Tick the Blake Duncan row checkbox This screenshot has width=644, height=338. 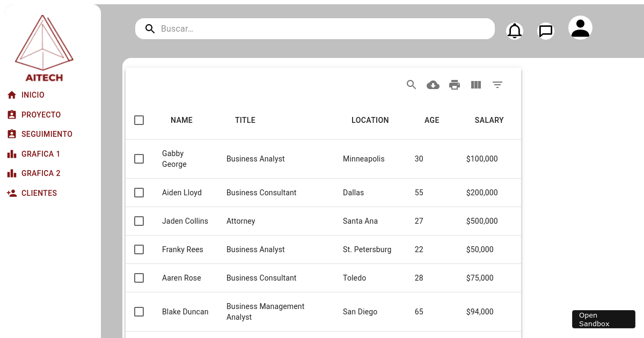click(139, 312)
